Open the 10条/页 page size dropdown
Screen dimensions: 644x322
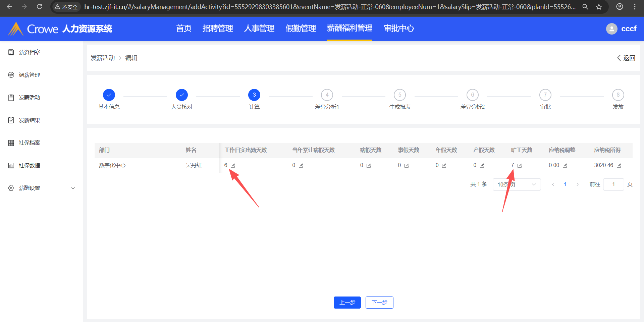pyautogui.click(x=516, y=184)
